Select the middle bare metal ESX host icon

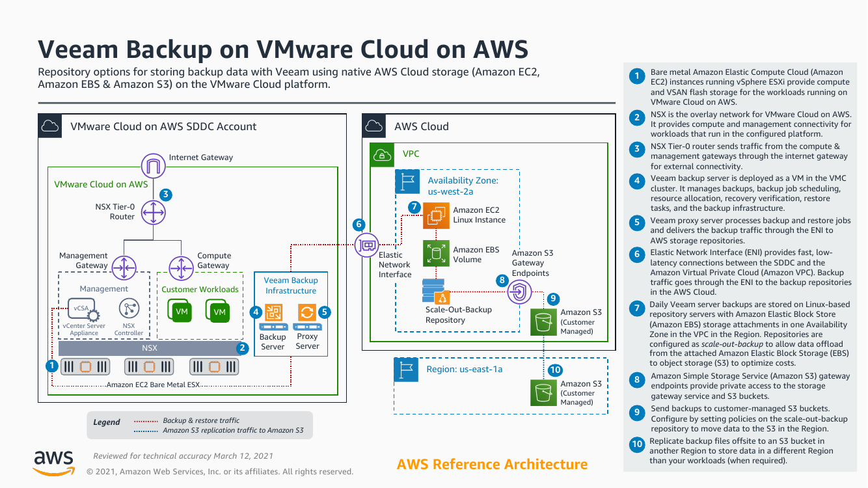pyautogui.click(x=149, y=366)
